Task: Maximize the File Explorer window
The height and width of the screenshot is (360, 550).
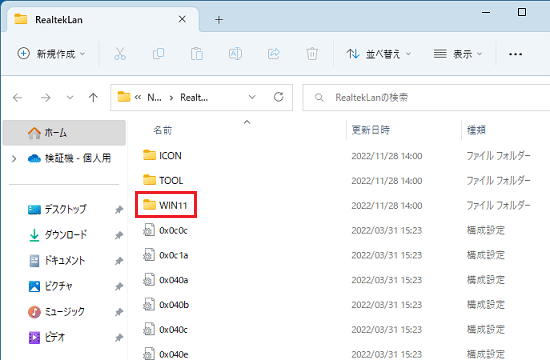Action: [522, 12]
